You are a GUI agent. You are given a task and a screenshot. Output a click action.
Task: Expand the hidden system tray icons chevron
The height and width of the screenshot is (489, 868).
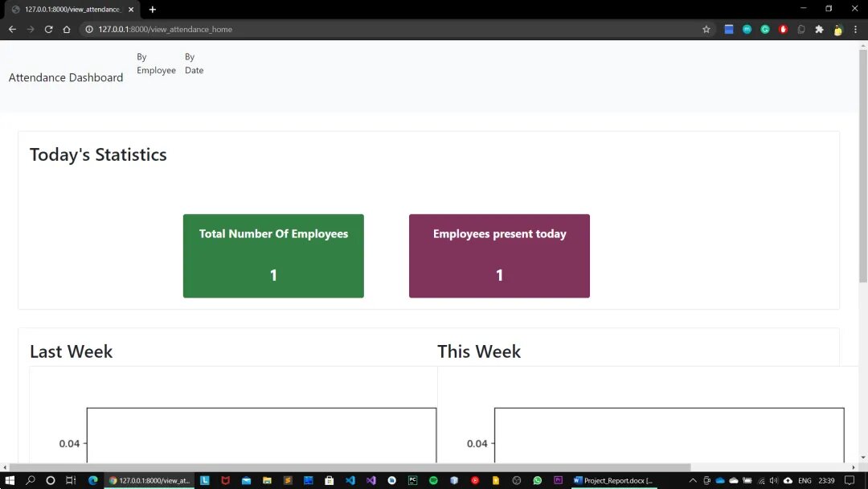(x=693, y=480)
